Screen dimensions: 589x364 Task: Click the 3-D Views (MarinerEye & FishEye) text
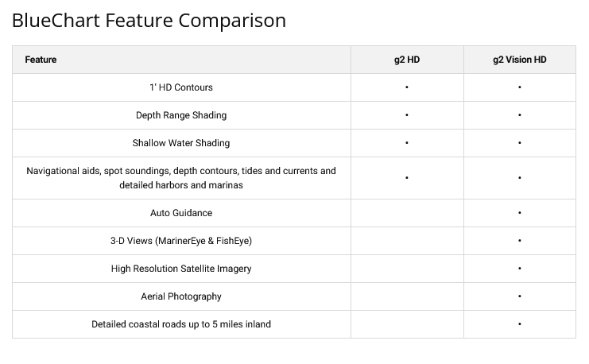pyautogui.click(x=181, y=241)
